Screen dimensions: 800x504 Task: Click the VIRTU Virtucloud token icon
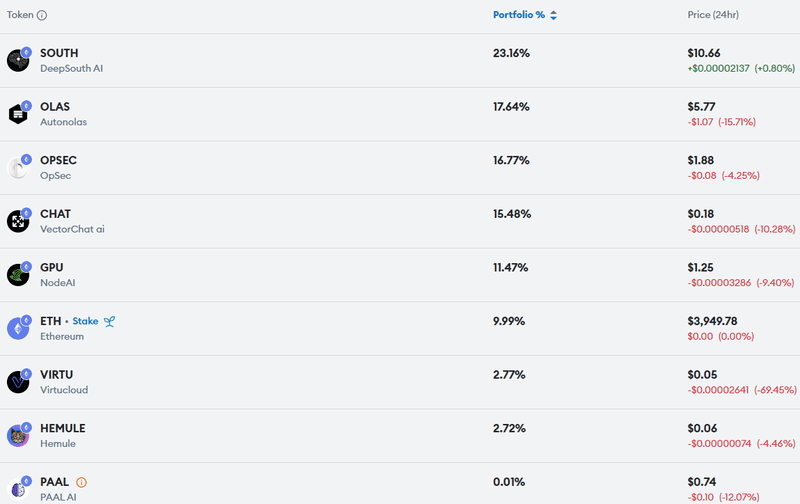point(18,382)
